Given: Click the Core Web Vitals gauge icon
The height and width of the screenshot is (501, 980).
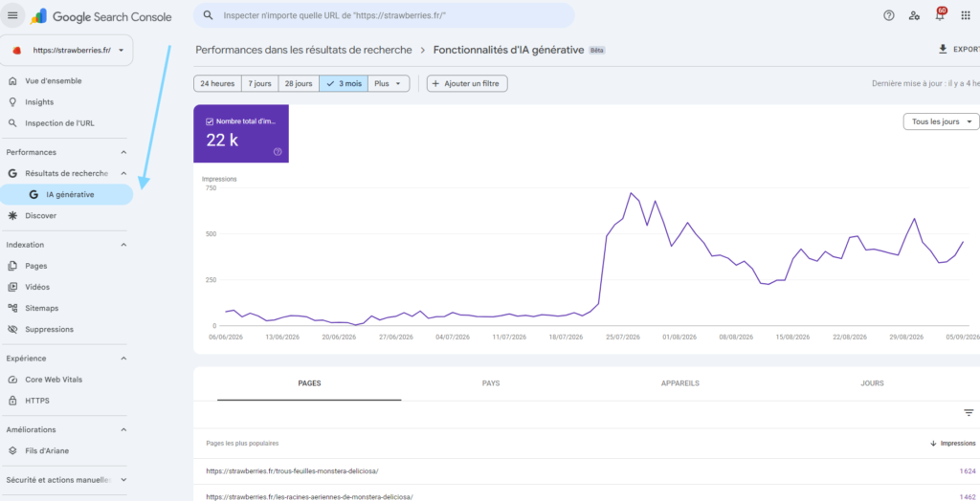Looking at the screenshot, I should 12,380.
